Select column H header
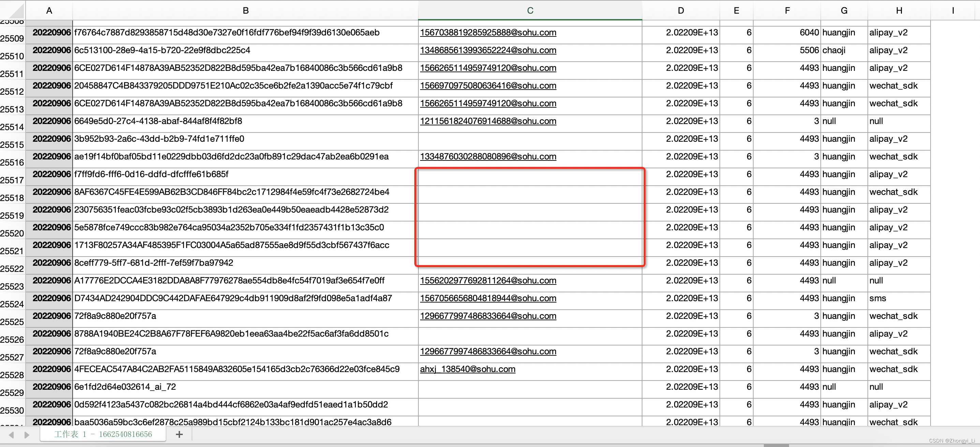Image resolution: width=980 pixels, height=447 pixels. click(899, 11)
